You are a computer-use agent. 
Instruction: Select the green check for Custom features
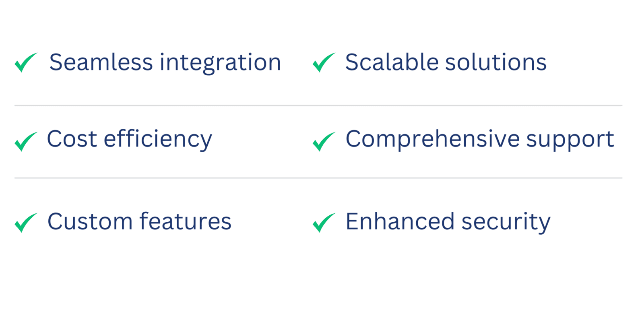[26, 223]
